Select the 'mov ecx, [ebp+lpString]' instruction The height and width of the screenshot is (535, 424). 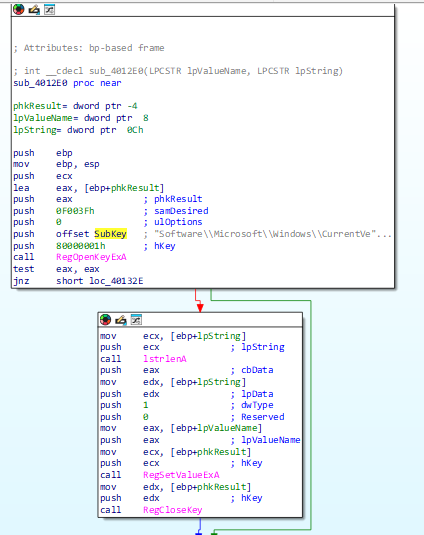(173, 336)
